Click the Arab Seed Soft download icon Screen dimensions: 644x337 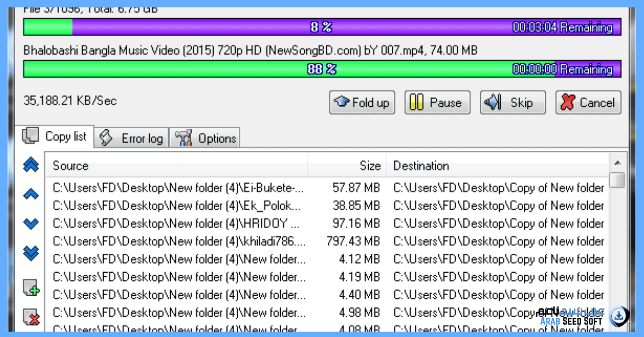click(619, 314)
